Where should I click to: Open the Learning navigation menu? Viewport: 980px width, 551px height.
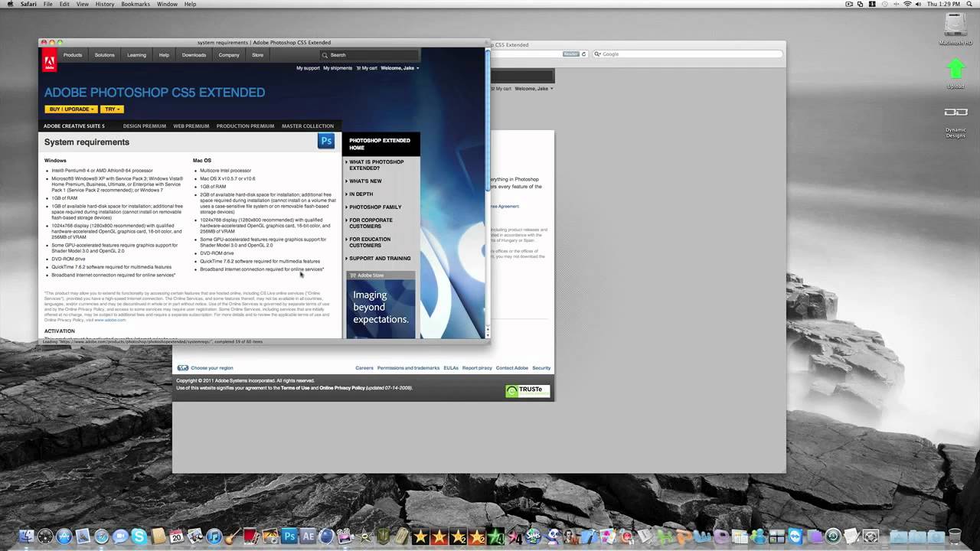point(136,55)
